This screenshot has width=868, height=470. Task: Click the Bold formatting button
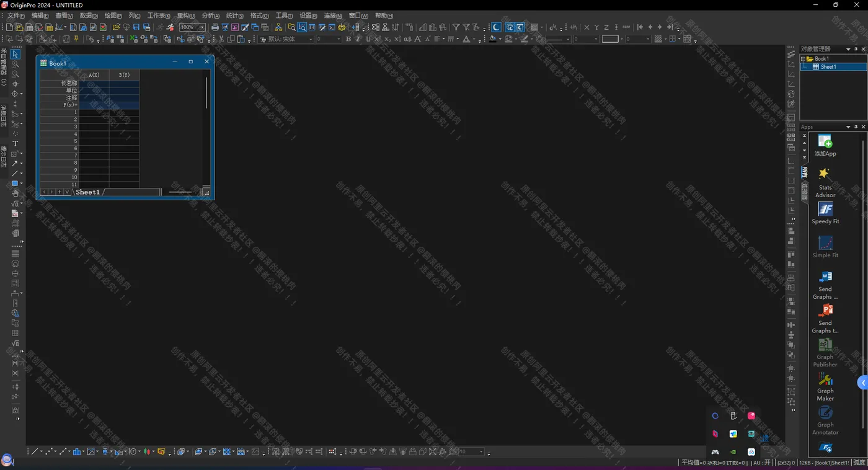tap(348, 39)
